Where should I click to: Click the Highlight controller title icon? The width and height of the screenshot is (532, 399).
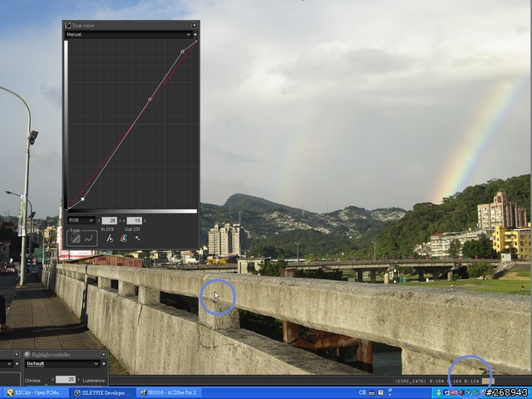(27, 355)
